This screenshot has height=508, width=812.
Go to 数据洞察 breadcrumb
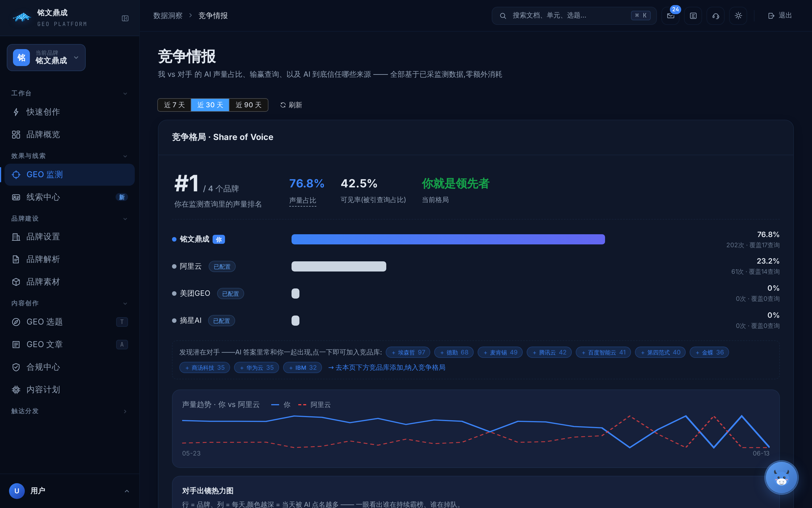point(168,16)
